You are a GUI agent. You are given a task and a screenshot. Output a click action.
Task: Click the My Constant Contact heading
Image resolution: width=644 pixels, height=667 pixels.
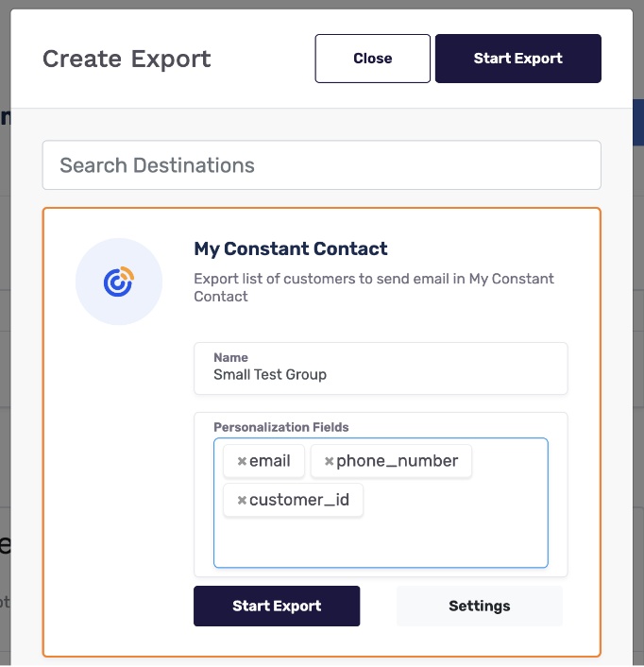[291, 248]
